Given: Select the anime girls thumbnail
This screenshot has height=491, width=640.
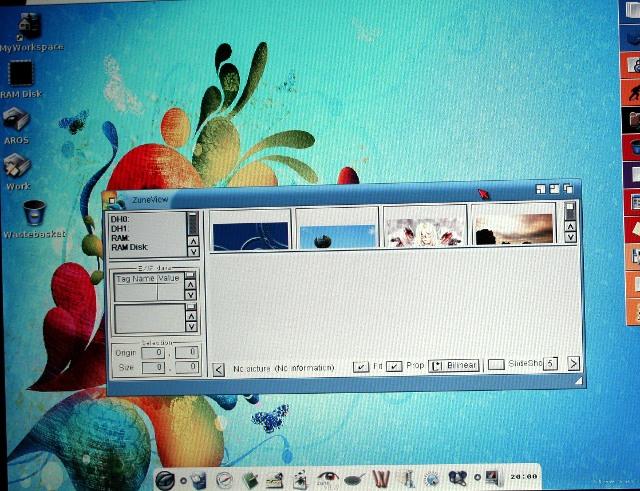Looking at the screenshot, I should pos(424,232).
